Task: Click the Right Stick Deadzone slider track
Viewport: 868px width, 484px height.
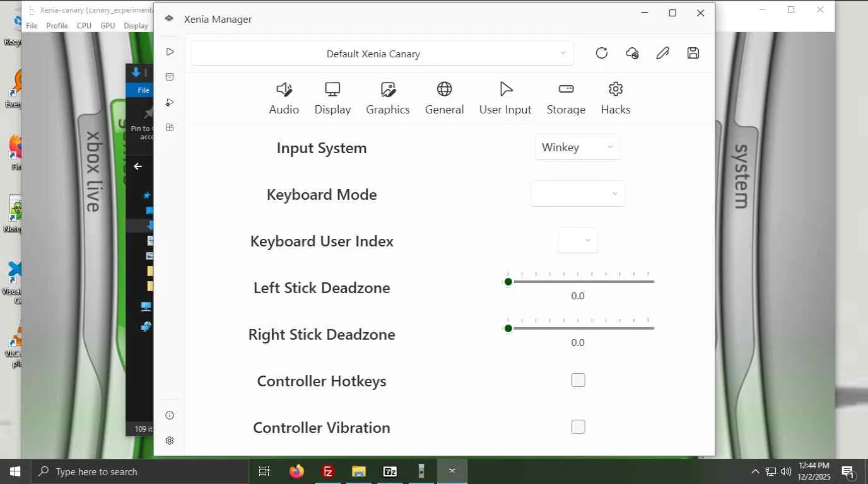Action: pos(580,328)
